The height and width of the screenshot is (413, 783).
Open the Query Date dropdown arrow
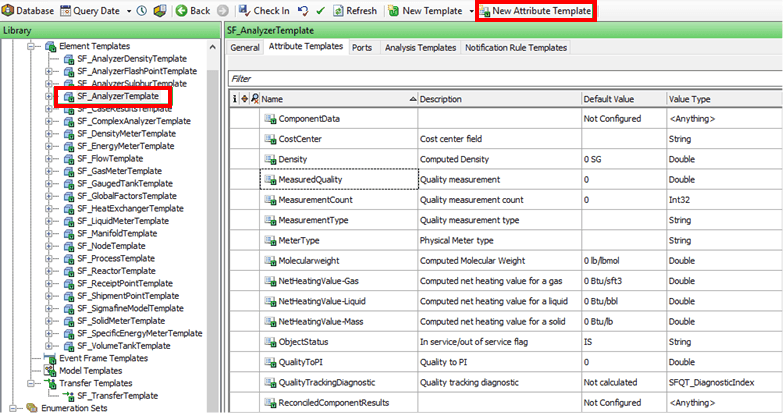128,11
